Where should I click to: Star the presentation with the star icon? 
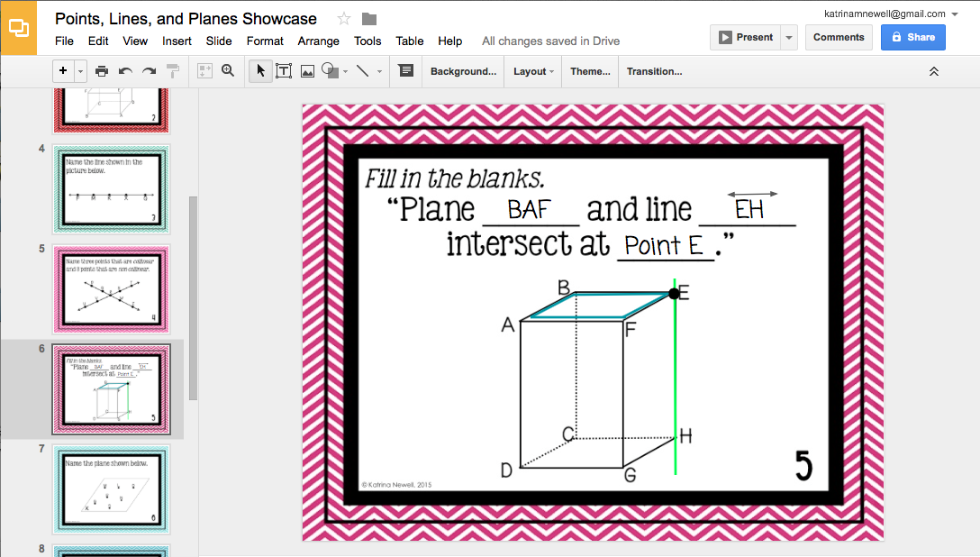pyautogui.click(x=344, y=19)
